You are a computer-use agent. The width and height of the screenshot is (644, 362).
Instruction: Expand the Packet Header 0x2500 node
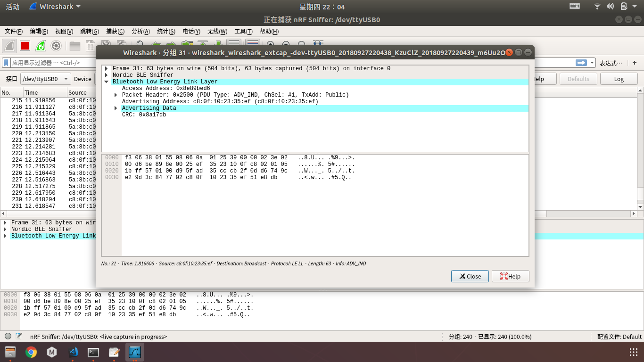click(x=116, y=95)
